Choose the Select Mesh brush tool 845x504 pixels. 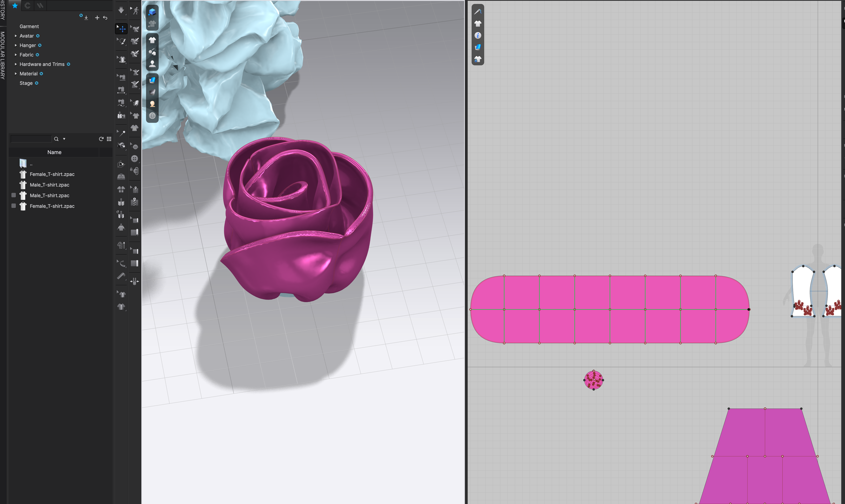(122, 42)
